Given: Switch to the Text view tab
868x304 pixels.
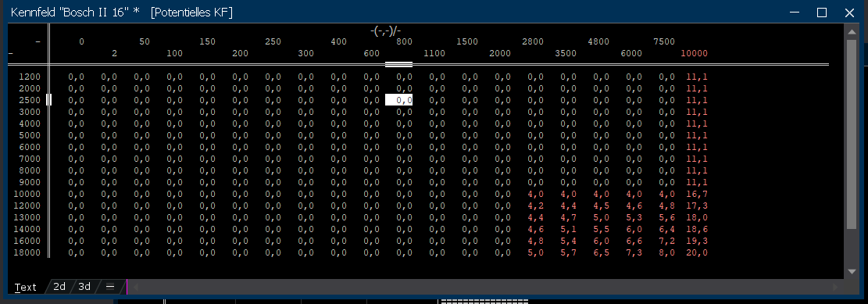Looking at the screenshot, I should coord(26,287).
